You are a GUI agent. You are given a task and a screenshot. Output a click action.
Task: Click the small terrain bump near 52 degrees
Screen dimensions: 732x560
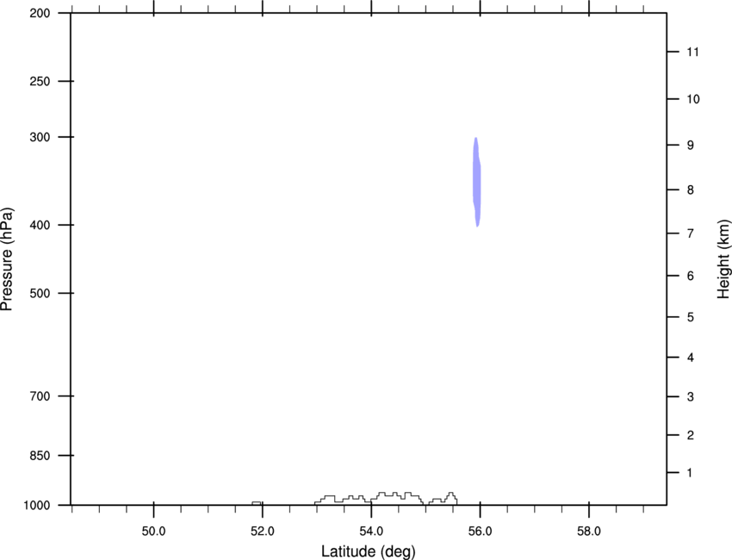257,503
